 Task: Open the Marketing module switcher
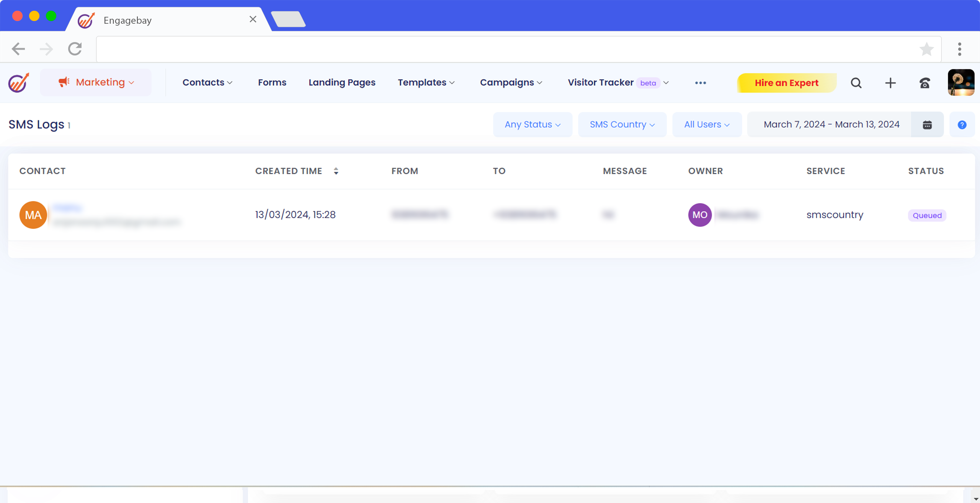coord(96,83)
